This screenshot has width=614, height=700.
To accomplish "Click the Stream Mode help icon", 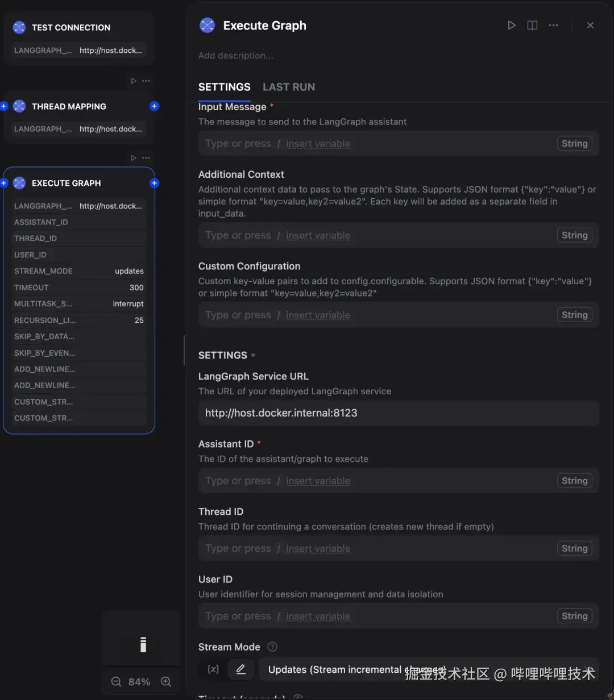I will click(272, 647).
